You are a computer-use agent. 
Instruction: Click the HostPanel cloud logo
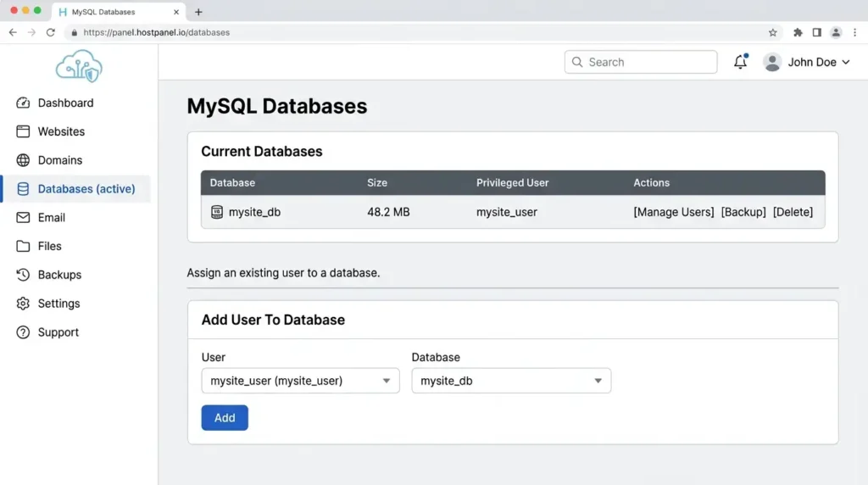coord(79,66)
